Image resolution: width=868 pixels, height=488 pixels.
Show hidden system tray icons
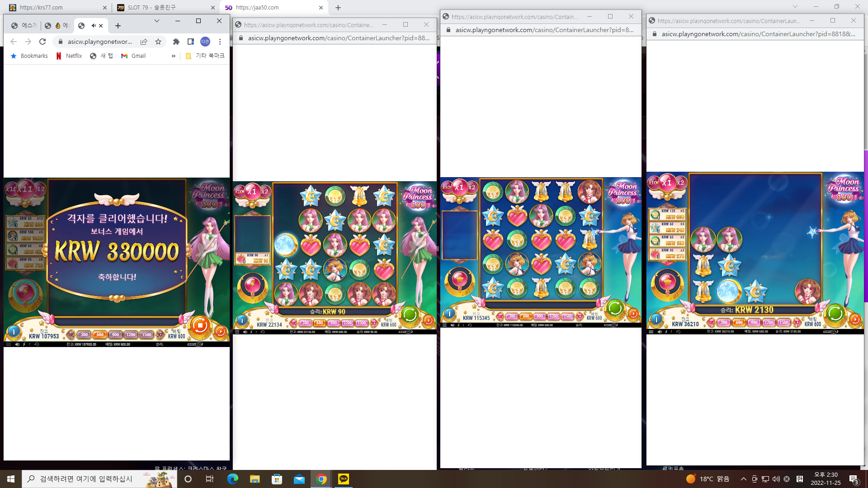744,479
